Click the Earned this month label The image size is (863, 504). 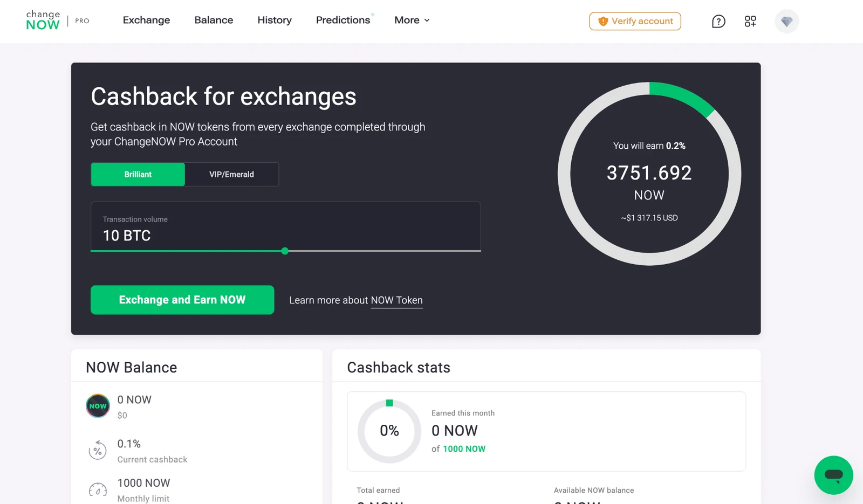(x=463, y=413)
